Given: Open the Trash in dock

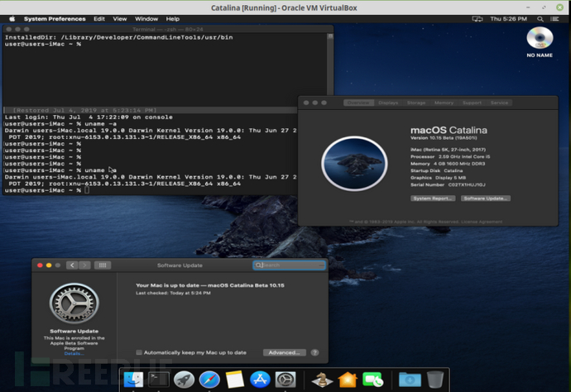Looking at the screenshot, I should point(435,380).
